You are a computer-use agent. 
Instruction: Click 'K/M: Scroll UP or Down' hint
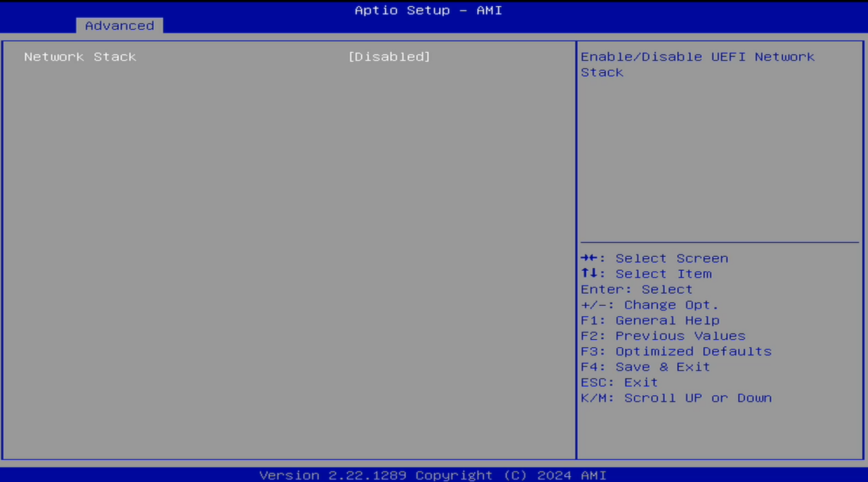click(676, 398)
